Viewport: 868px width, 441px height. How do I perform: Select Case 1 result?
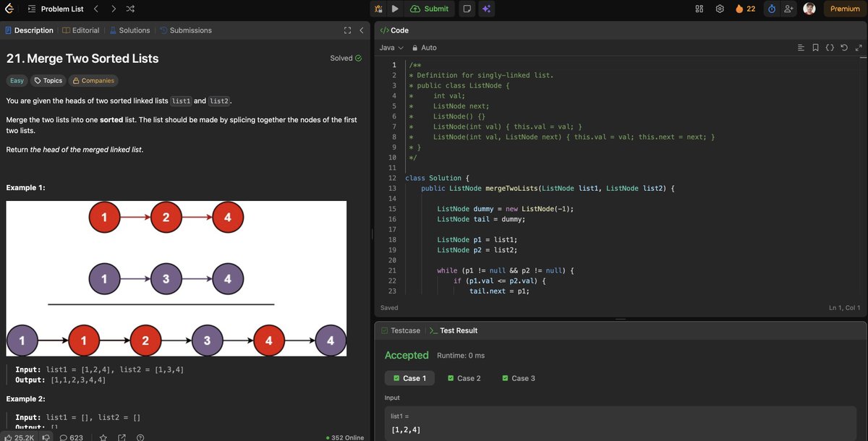(409, 378)
